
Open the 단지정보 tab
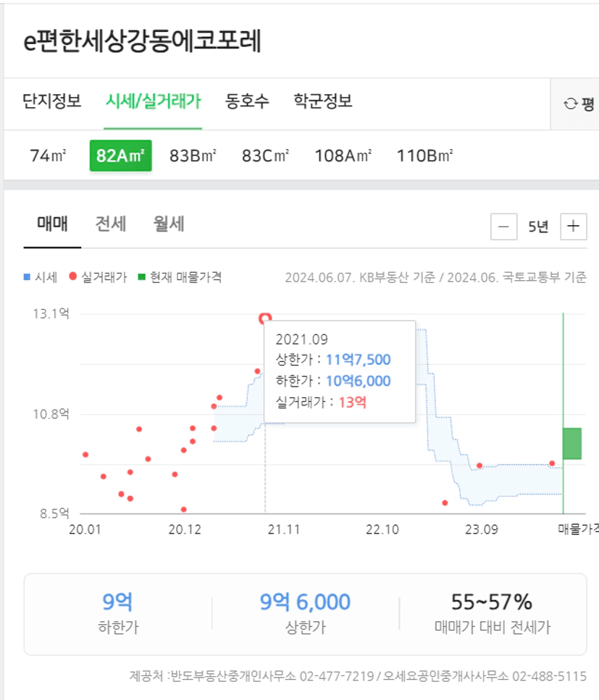[x=52, y=101]
